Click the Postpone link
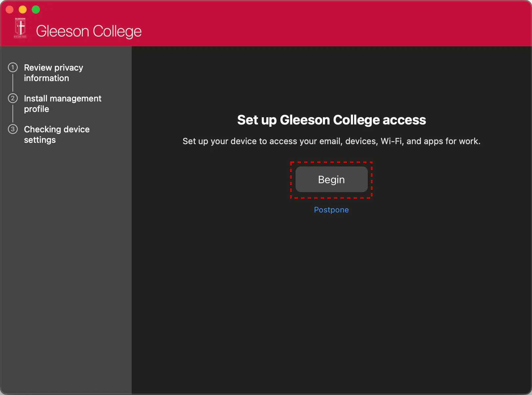This screenshot has width=532, height=395. tap(331, 210)
